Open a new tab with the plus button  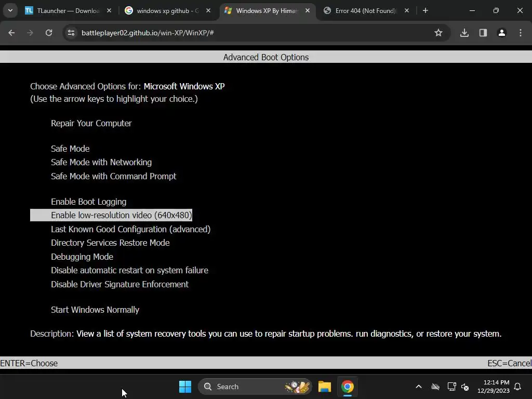(425, 10)
